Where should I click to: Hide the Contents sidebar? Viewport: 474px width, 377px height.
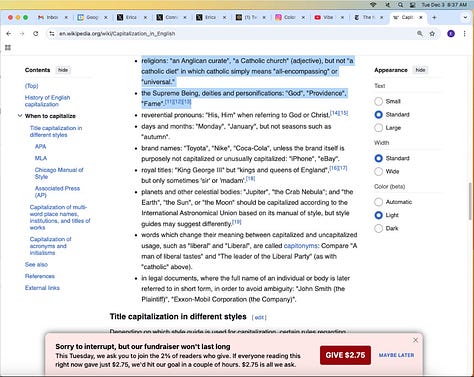[63, 70]
